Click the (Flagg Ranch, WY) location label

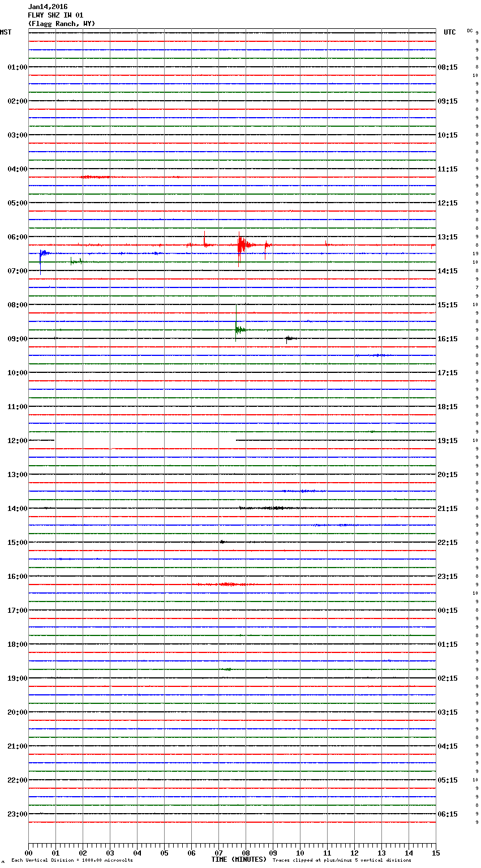point(62,24)
